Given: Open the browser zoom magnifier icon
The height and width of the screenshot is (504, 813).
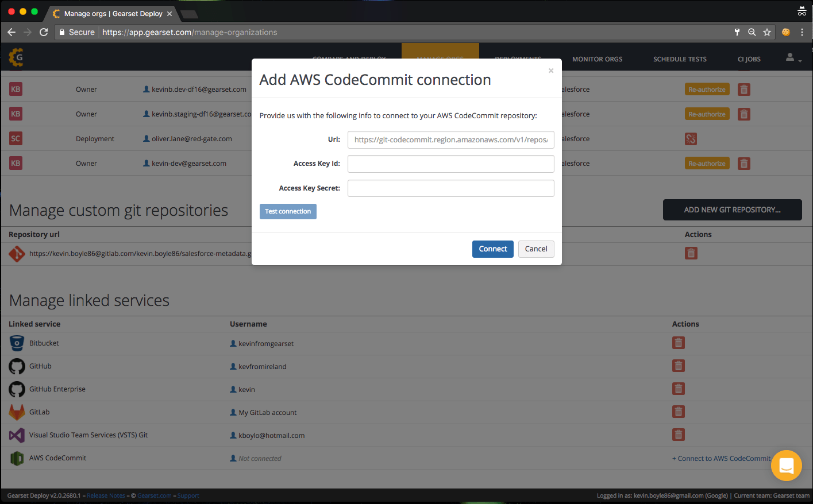Looking at the screenshot, I should (x=752, y=32).
